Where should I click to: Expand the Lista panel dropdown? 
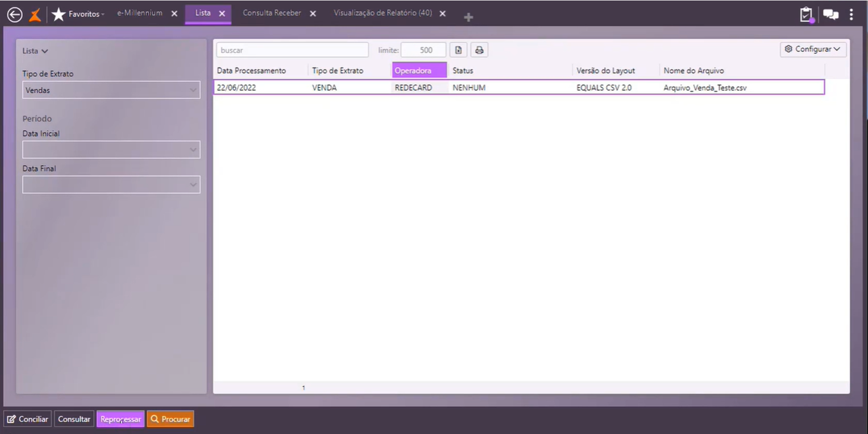pyautogui.click(x=35, y=51)
